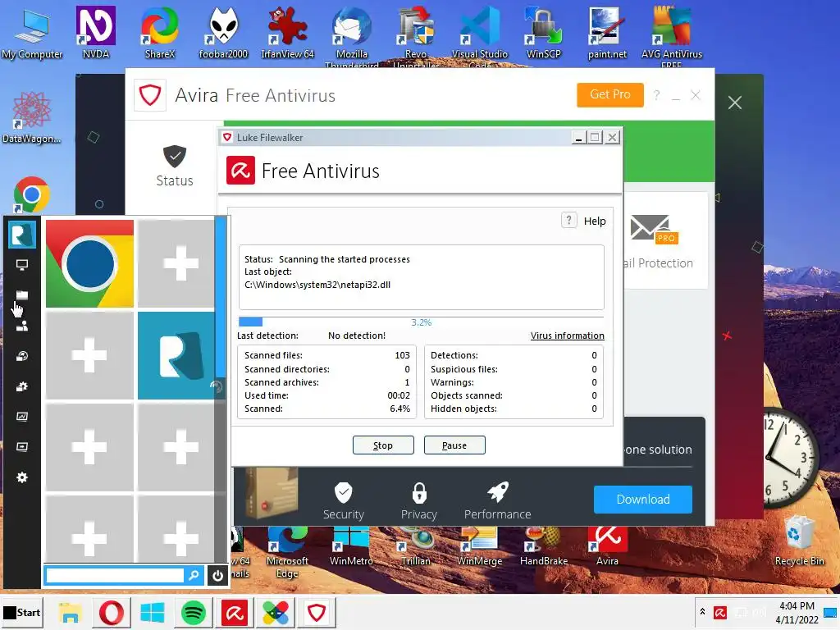Open the NVDA desktop shortcut
This screenshot has width=840, height=630.
[96, 32]
